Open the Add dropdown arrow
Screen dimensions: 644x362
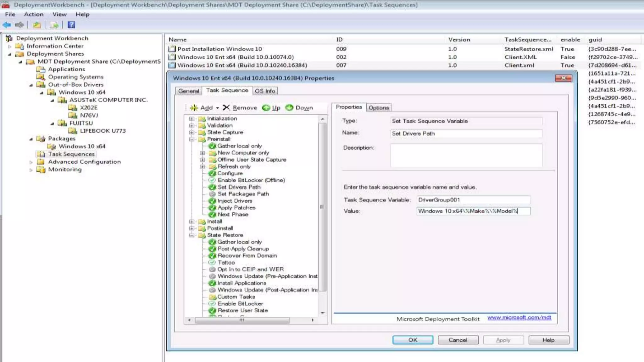[217, 108]
